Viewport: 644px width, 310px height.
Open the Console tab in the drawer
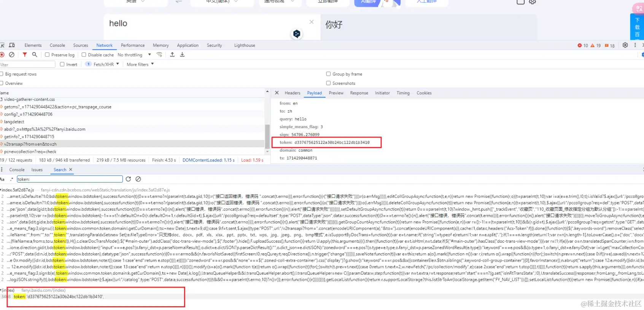[17, 170]
